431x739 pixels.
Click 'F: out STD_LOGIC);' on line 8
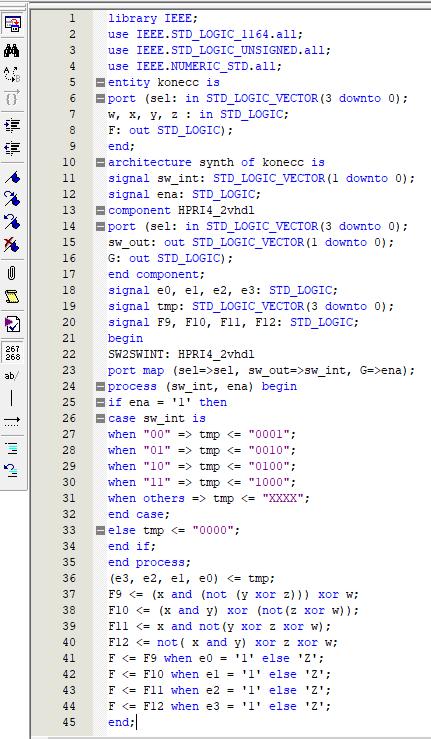[170, 131]
